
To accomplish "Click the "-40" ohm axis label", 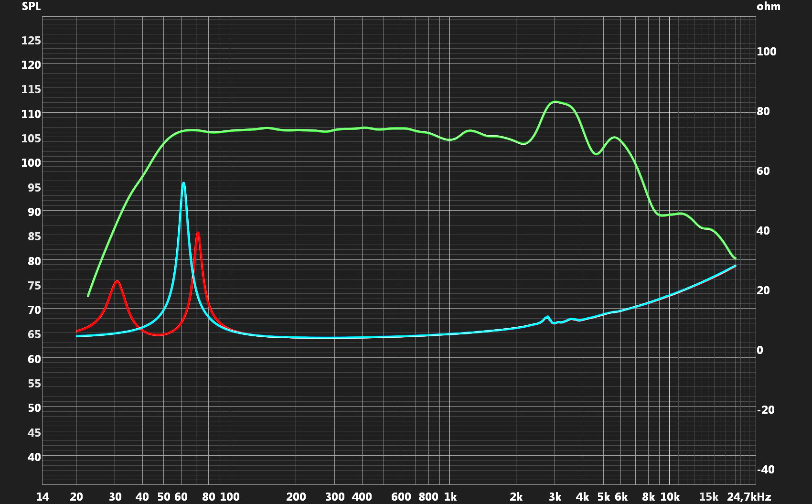I will pyautogui.click(x=766, y=470).
